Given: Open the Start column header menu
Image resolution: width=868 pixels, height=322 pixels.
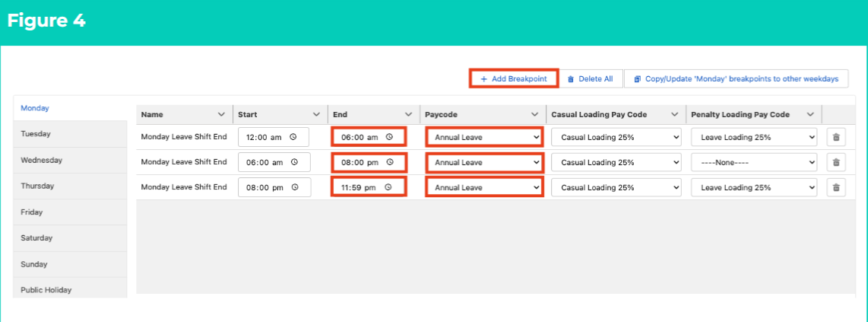Looking at the screenshot, I should (x=317, y=115).
